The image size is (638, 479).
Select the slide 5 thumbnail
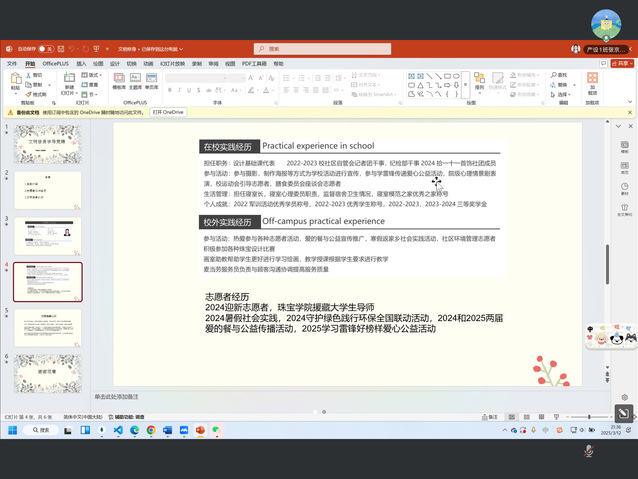click(x=48, y=328)
